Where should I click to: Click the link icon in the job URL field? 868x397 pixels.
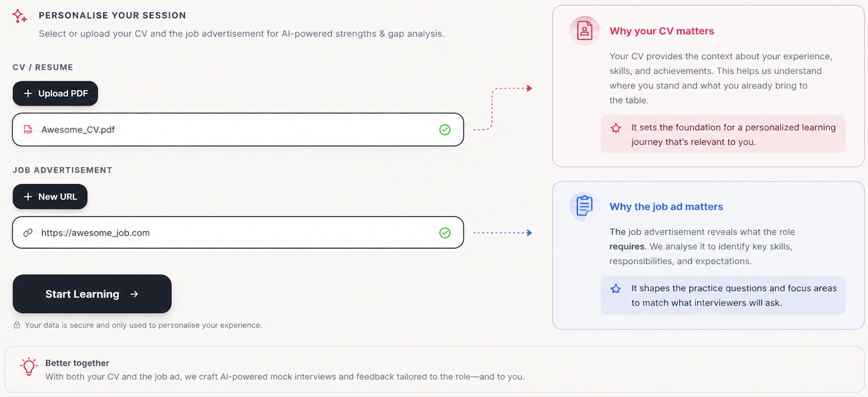coord(28,233)
